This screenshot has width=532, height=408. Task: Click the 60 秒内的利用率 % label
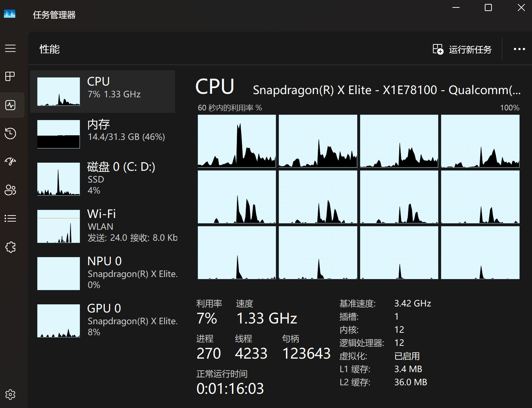pyautogui.click(x=230, y=108)
